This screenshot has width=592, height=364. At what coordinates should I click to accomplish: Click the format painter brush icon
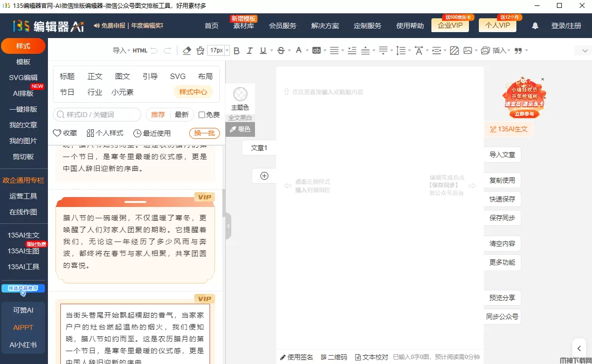pyautogui.click(x=200, y=50)
